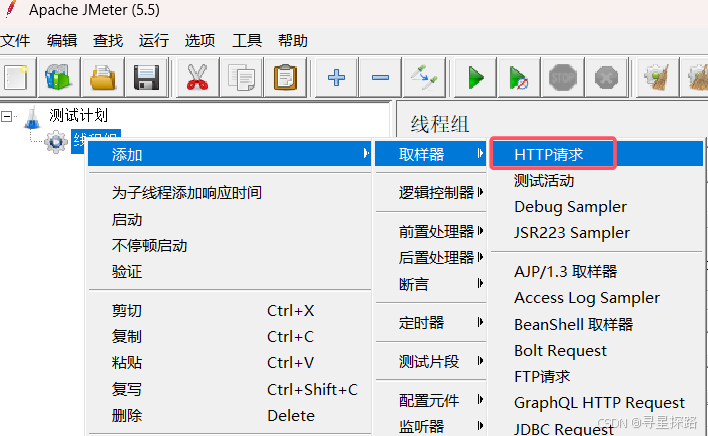Save the test plan with floppy icon

[146, 78]
